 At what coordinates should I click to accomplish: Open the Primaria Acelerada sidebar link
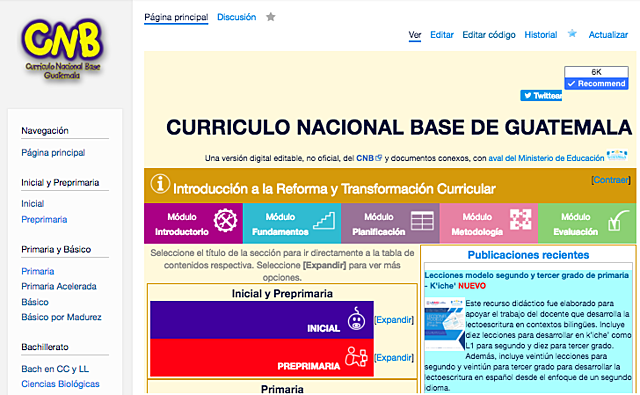click(59, 286)
